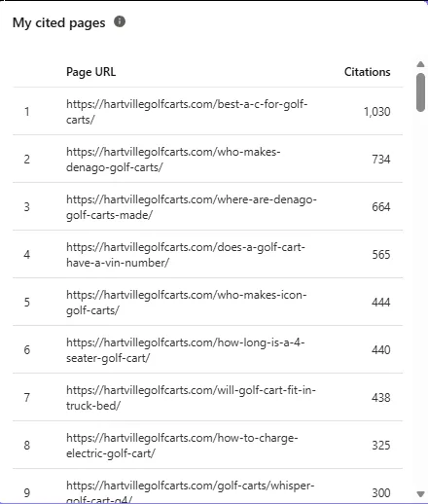Click rank number 1 in the table
Screen dimensions: 428x504
pos(27,112)
